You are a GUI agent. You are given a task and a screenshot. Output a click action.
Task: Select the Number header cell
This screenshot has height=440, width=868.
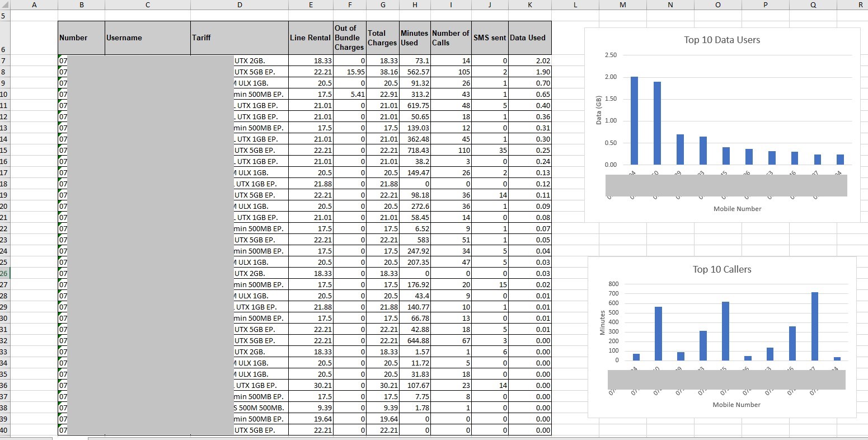click(81, 38)
